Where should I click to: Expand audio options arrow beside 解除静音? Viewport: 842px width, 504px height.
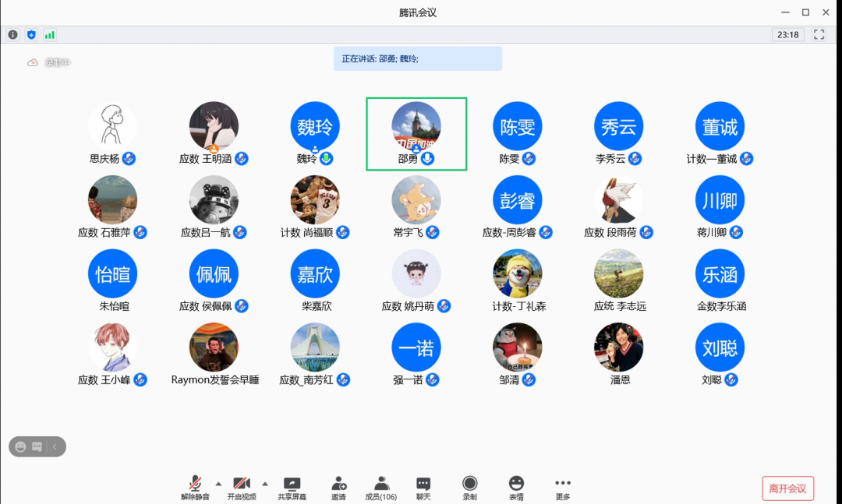tap(218, 483)
